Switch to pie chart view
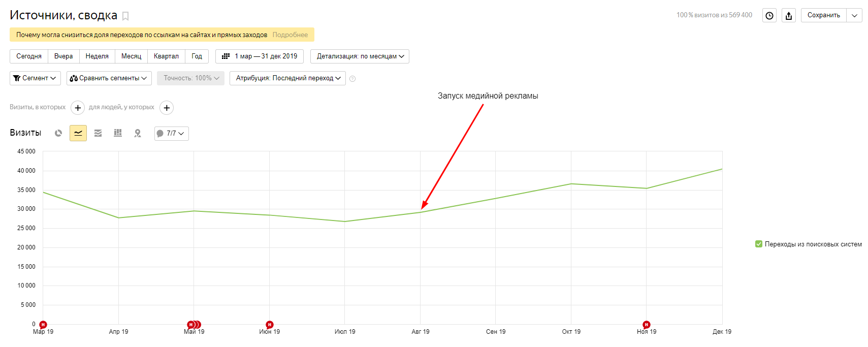Viewport: 868px width, 347px height. (x=58, y=133)
